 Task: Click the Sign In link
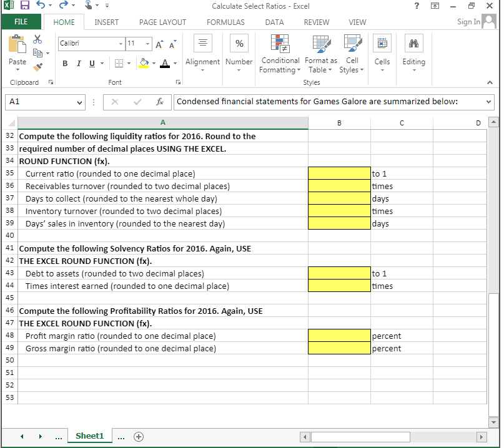coord(468,22)
